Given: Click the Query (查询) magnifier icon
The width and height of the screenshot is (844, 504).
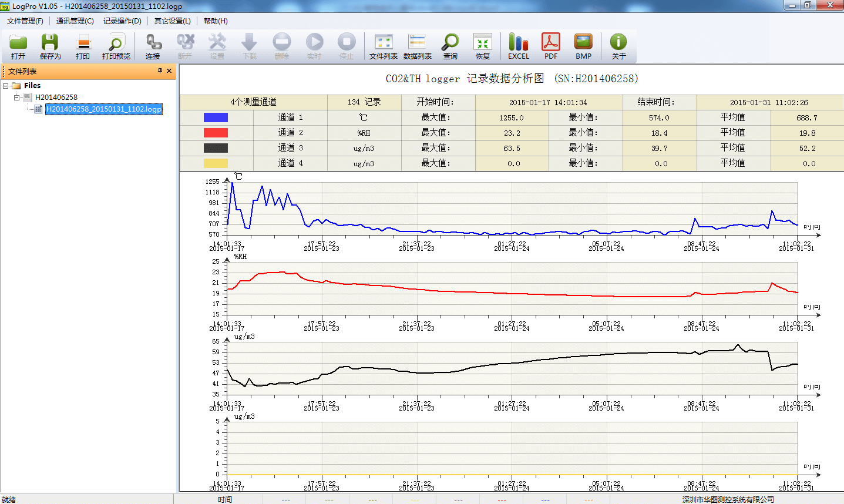Looking at the screenshot, I should pyautogui.click(x=450, y=46).
